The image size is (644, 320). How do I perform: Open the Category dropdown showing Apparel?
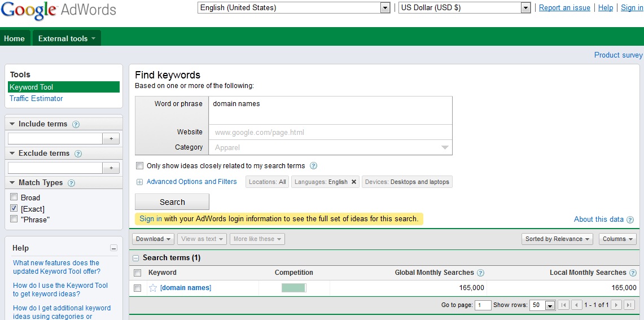pos(331,147)
